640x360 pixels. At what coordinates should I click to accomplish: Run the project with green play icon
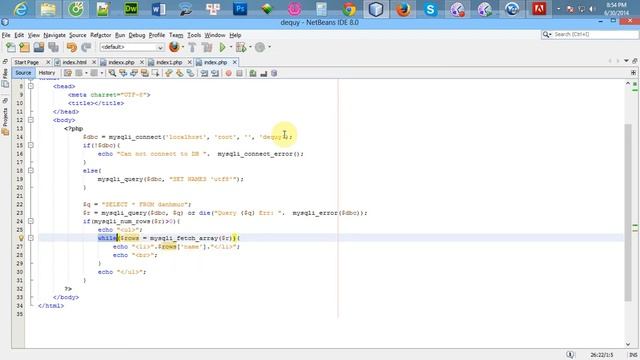(222, 47)
